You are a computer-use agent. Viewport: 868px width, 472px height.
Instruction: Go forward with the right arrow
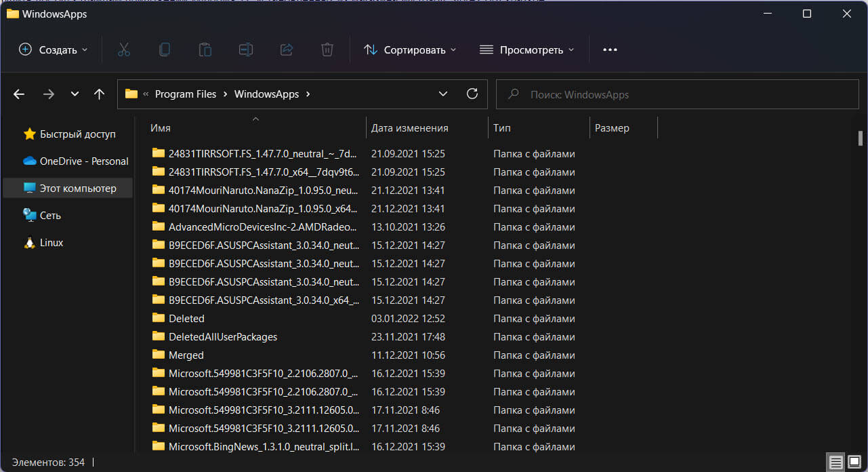point(48,94)
